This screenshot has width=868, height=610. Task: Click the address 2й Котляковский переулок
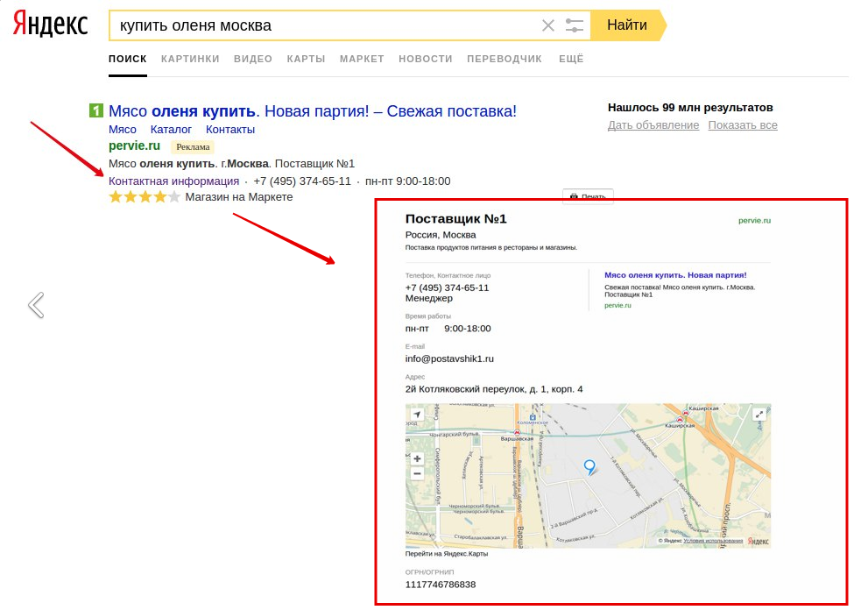click(x=494, y=389)
